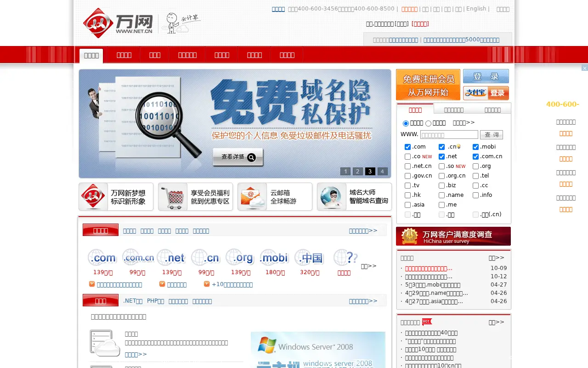Pick the .org globe icon
588x368 pixels.
coord(240,258)
